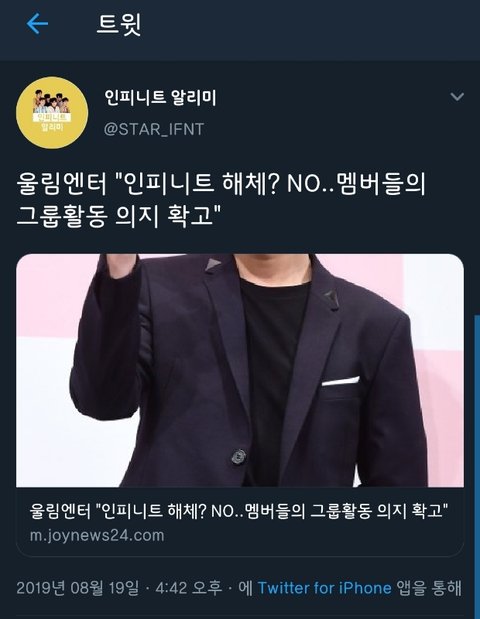Tap the blue back arrow

tap(37, 24)
